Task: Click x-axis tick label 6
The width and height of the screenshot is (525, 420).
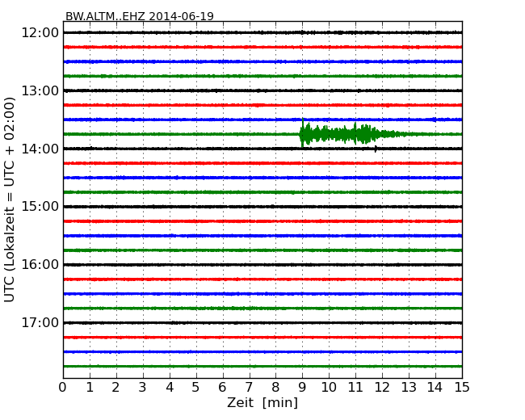Action: tap(222, 388)
